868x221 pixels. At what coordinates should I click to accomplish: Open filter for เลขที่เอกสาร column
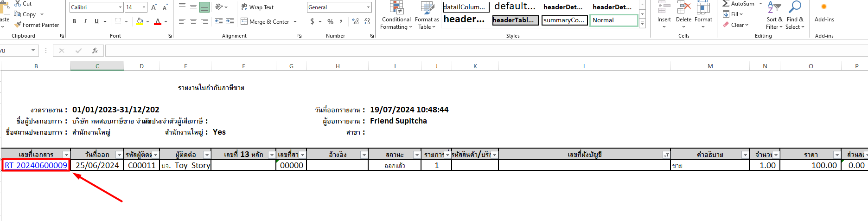tap(66, 155)
